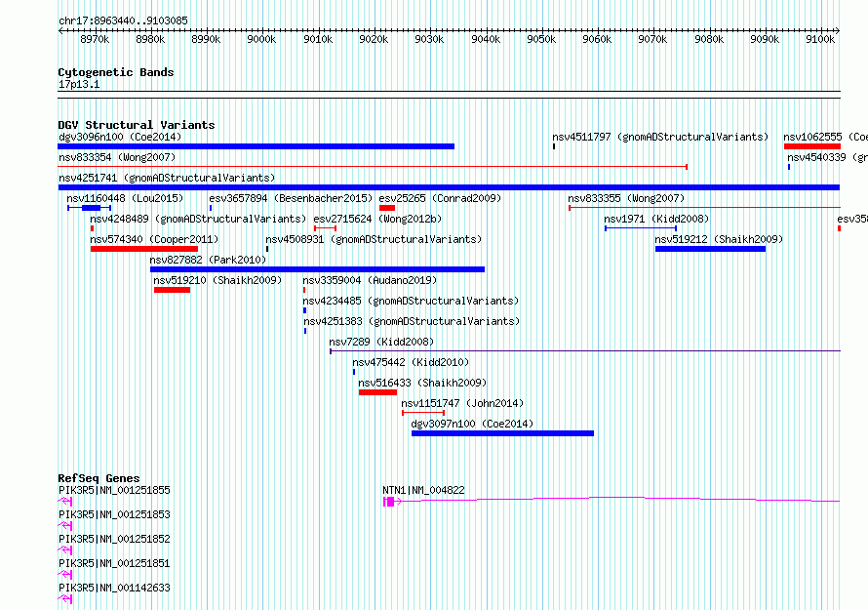Click esv2715624 (Wong2012b) variant label
The height and width of the screenshot is (610, 868).
pos(377,219)
